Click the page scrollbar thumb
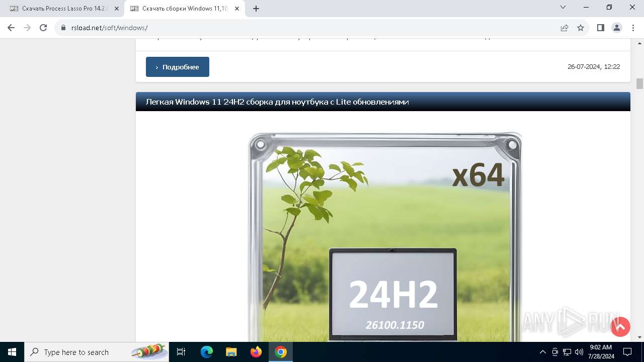This screenshot has height=362, width=644. point(639,84)
